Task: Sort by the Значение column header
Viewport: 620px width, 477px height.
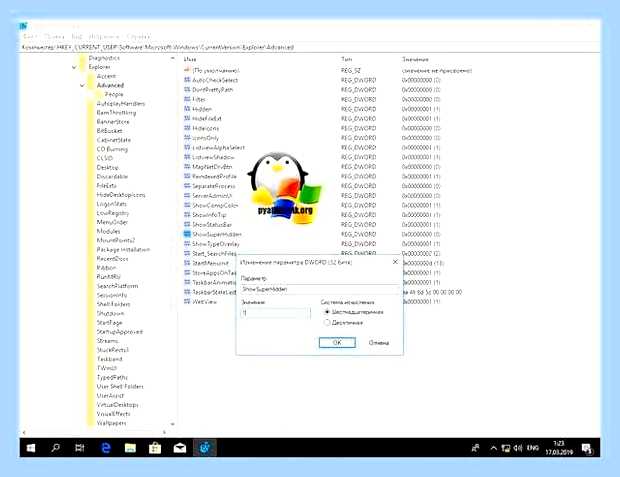Action: pos(415,59)
